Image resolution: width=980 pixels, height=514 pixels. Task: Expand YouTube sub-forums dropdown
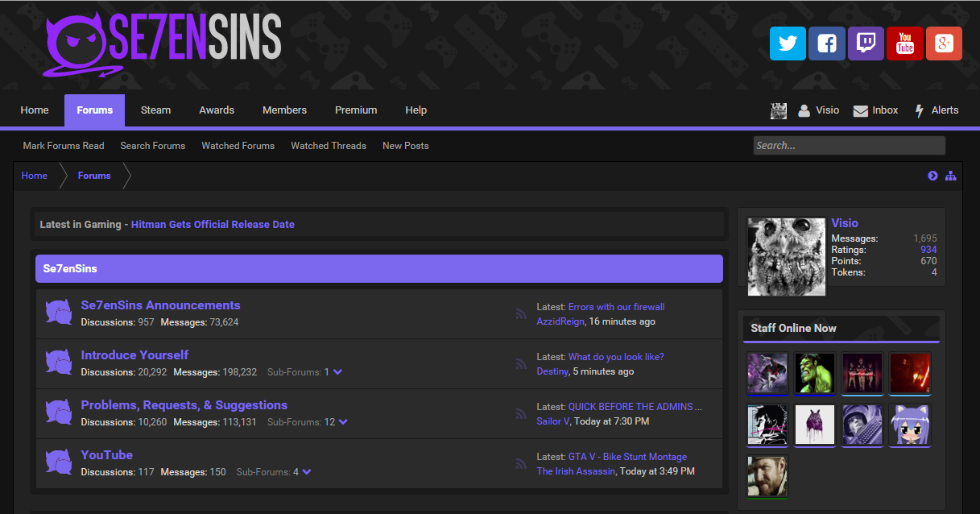coord(307,472)
